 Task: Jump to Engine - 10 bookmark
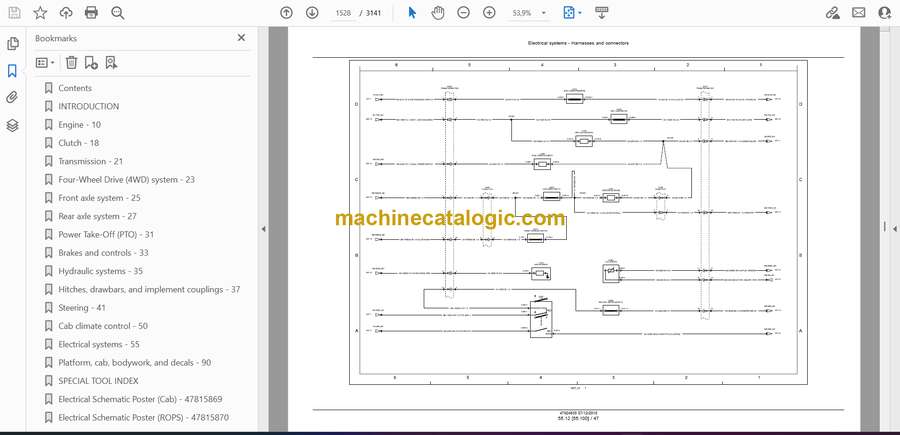click(x=79, y=125)
